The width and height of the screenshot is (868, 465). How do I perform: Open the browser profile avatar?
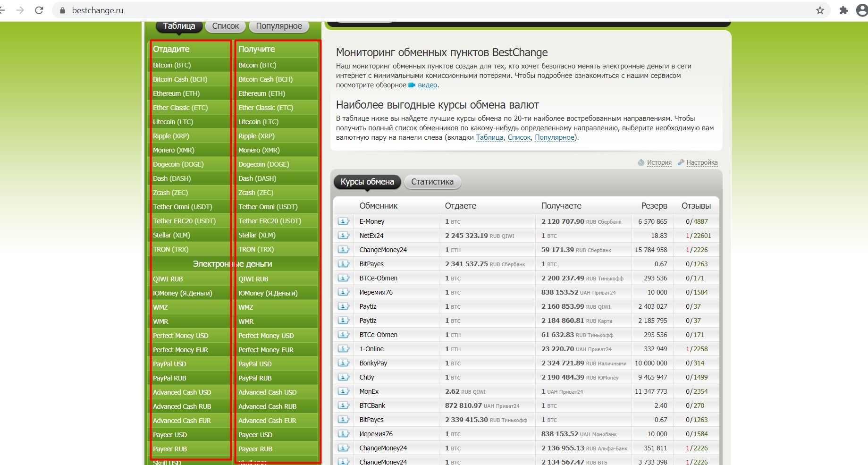tap(862, 10)
